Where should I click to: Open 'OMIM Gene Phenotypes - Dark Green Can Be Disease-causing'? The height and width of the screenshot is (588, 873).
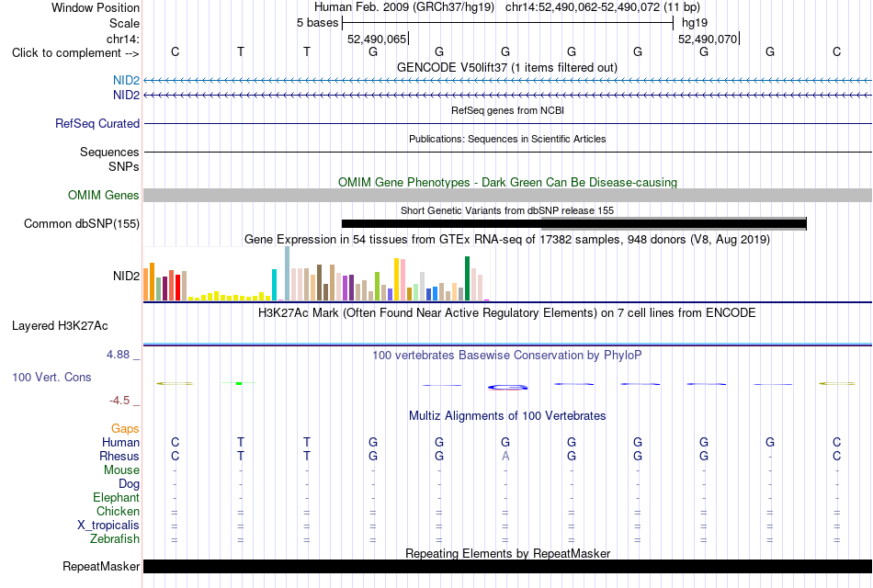(x=507, y=182)
